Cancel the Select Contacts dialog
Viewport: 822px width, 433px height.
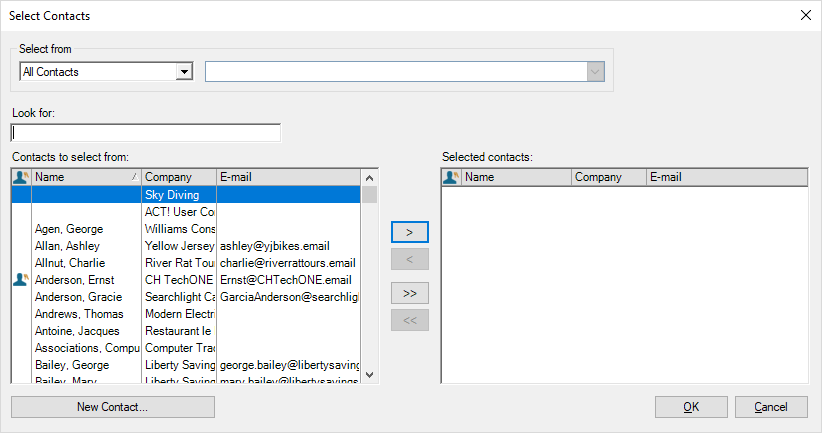coord(771,407)
